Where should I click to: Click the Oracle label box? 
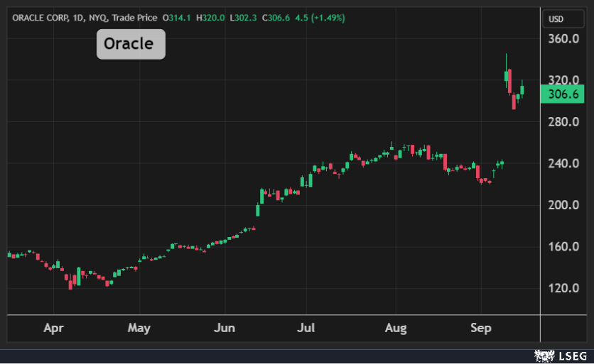click(131, 44)
